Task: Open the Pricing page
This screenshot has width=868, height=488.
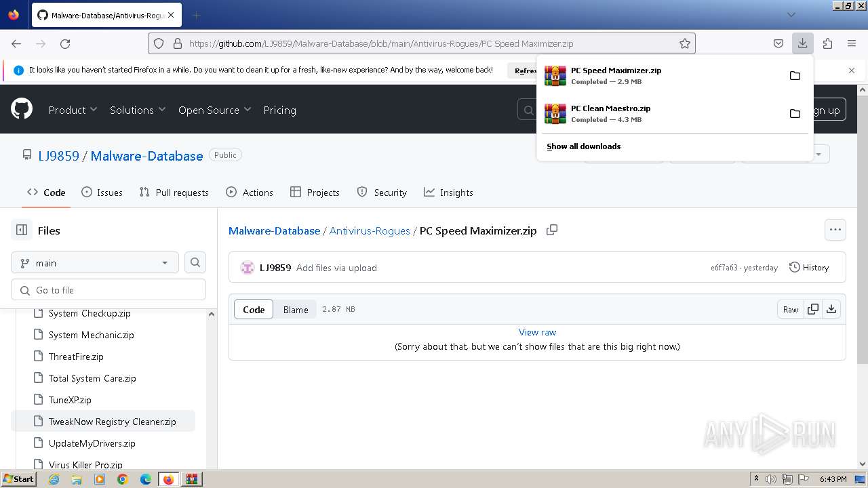Action: click(279, 110)
